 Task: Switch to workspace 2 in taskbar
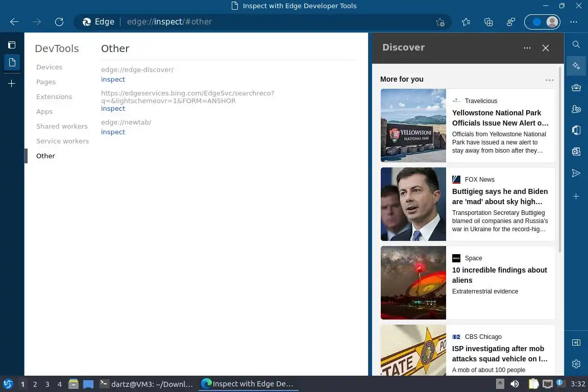35,384
